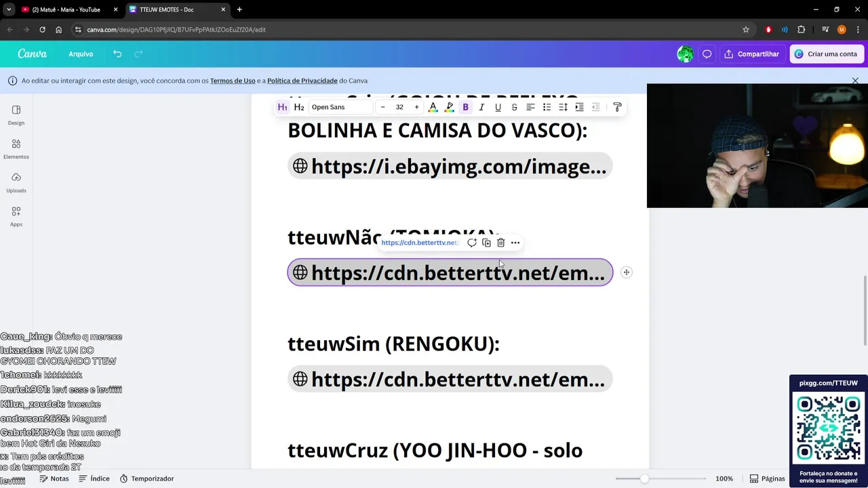This screenshot has height=488, width=868.
Task: Select the H2 heading style
Action: [299, 107]
